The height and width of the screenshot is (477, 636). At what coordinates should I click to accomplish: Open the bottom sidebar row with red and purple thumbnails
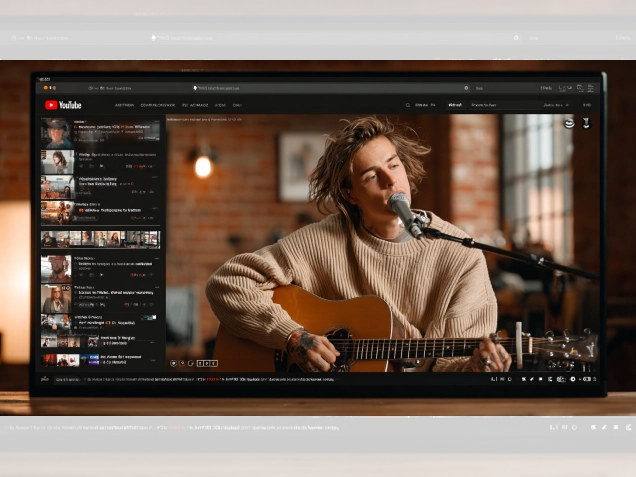tap(100, 360)
